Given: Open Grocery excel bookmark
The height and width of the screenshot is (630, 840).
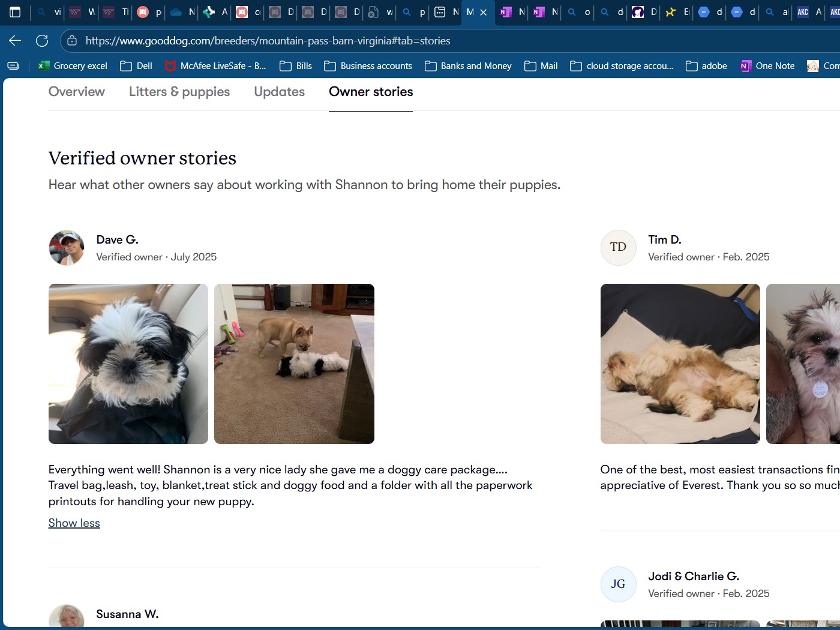Looking at the screenshot, I should coord(73,66).
